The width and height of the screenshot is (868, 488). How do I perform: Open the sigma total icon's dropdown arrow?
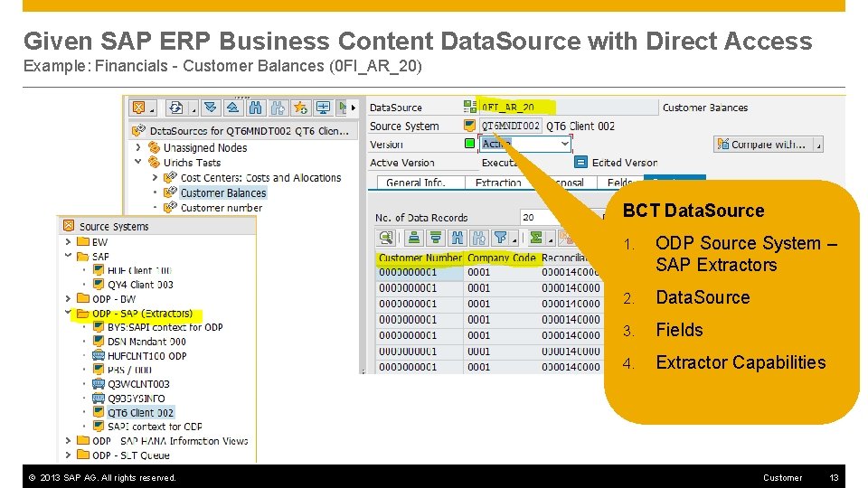coord(550,239)
